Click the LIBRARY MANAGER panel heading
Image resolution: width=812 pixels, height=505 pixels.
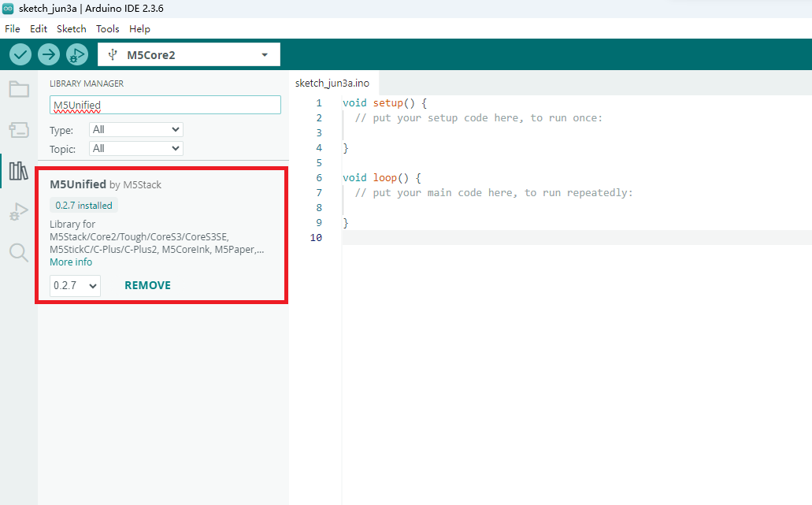(87, 84)
